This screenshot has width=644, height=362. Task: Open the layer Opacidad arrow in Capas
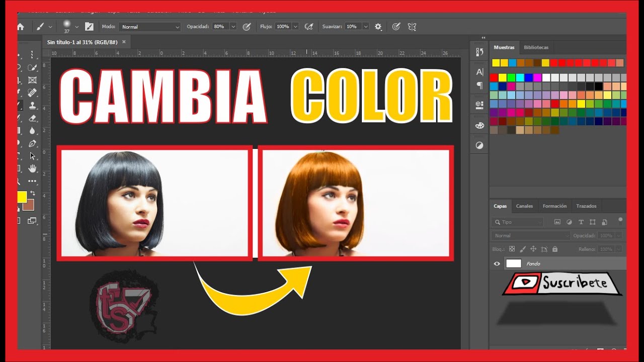click(x=618, y=235)
